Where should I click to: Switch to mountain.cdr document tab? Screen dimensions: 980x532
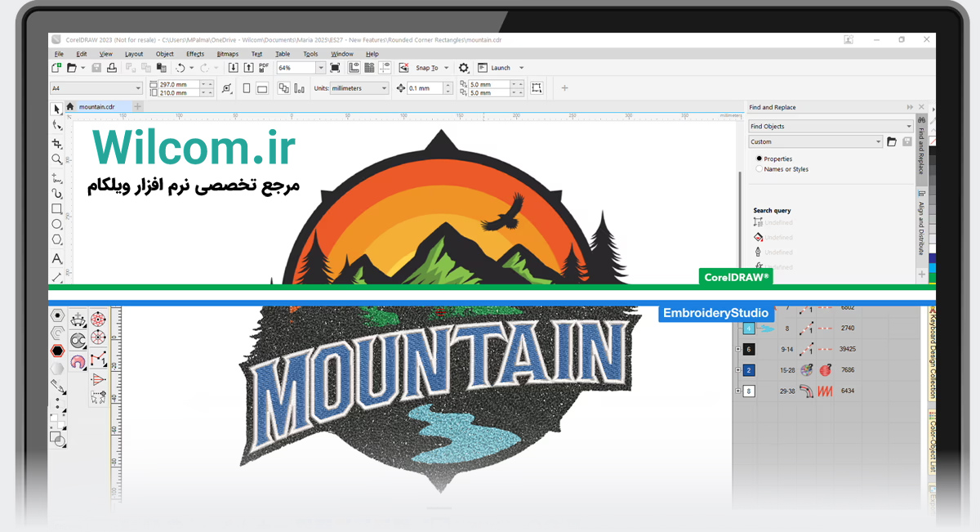coord(96,106)
